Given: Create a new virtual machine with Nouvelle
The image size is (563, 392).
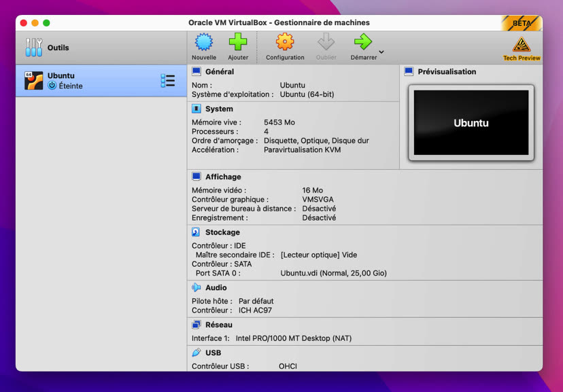Looking at the screenshot, I should point(203,43).
